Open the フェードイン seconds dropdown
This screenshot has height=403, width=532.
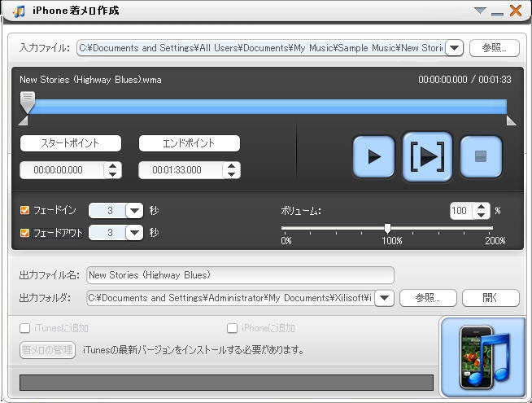[134, 211]
